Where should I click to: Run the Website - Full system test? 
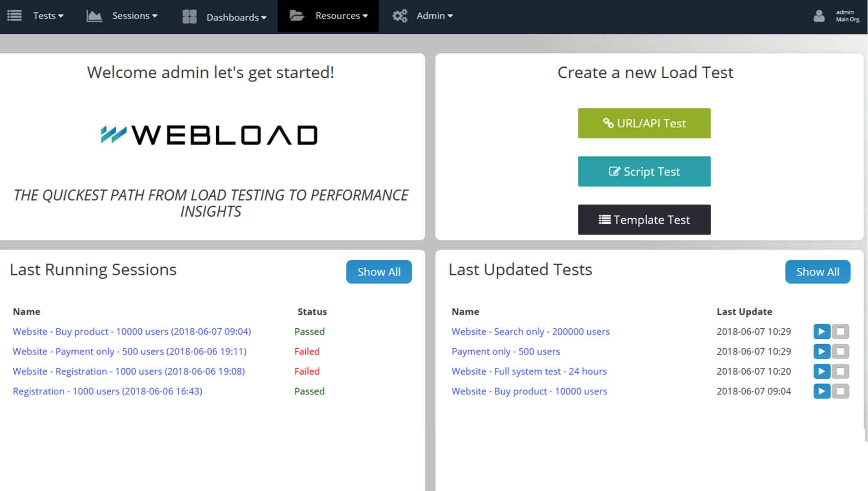click(x=822, y=371)
